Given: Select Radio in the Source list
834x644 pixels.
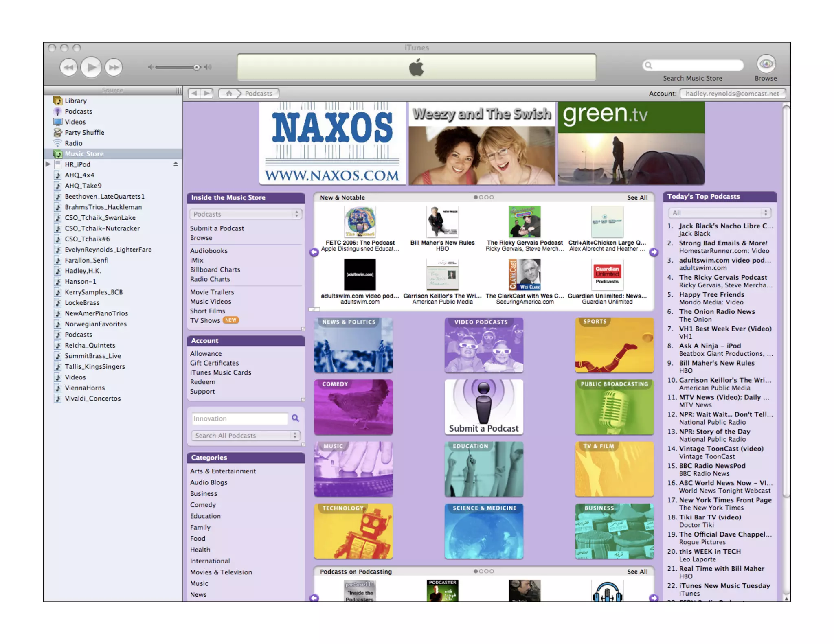Looking at the screenshot, I should pos(73,143).
